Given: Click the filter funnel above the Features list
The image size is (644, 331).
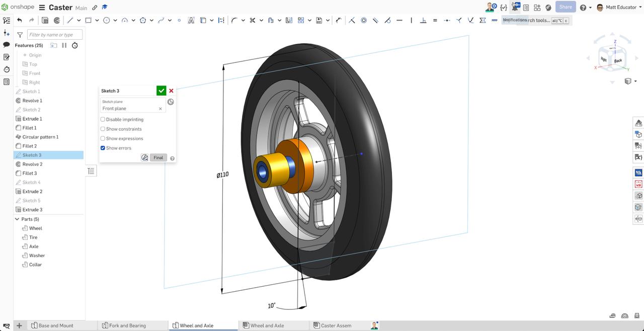Looking at the screenshot, I should tap(20, 34).
